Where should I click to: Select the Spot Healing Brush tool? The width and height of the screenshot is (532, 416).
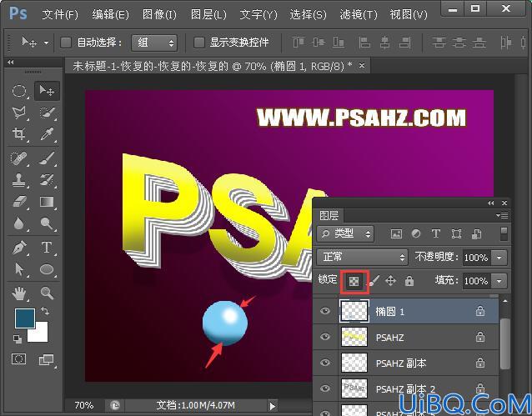pyautogui.click(x=19, y=158)
